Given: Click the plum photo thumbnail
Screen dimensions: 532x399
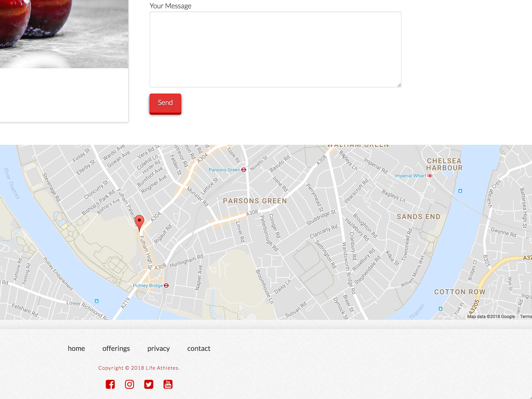Looking at the screenshot, I should point(64,34).
